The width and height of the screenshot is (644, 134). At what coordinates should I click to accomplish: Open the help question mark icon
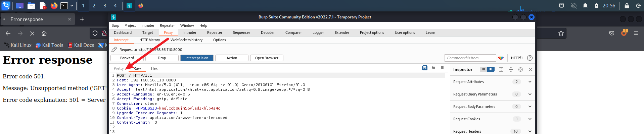(x=530, y=58)
